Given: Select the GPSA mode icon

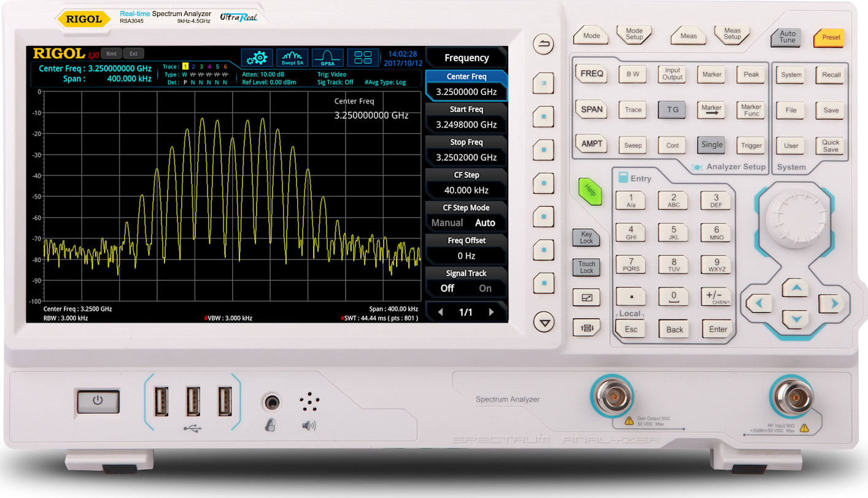Looking at the screenshot, I should coord(327,57).
